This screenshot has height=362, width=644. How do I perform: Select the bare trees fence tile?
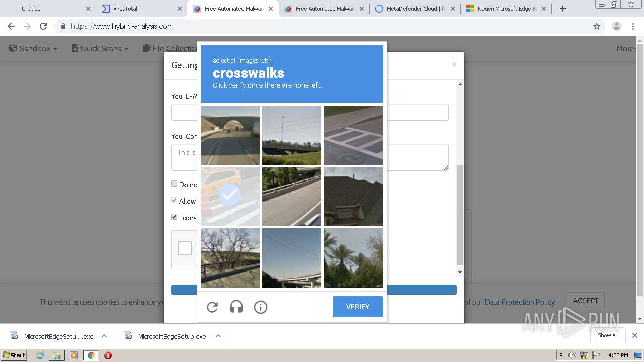pos(230,258)
